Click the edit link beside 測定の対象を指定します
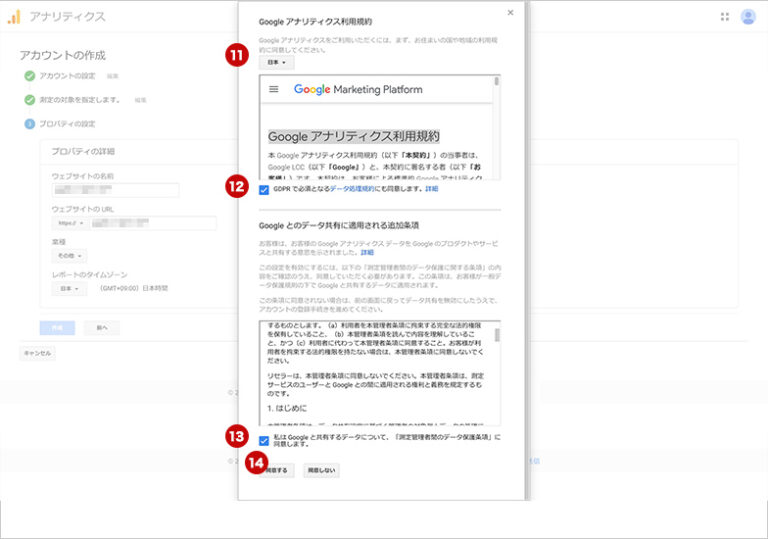This screenshot has height=539, width=768. 141,100
